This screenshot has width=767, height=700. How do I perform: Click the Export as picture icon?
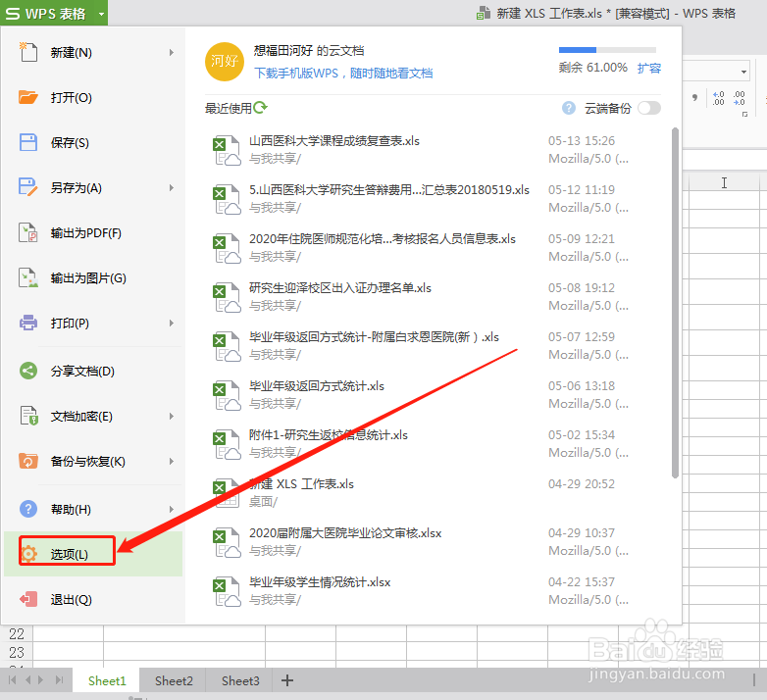(x=27, y=277)
